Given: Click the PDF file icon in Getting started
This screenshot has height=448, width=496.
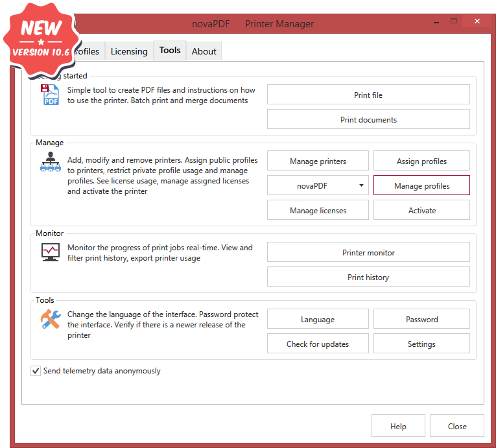Looking at the screenshot, I should point(50,95).
